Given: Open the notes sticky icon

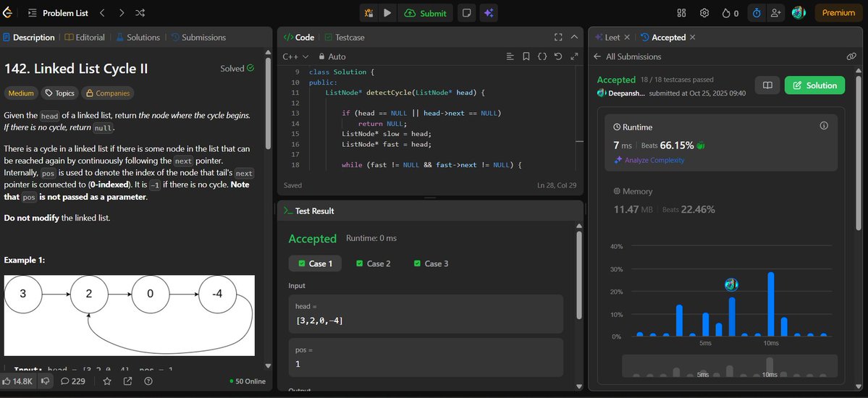Looking at the screenshot, I should [x=467, y=13].
